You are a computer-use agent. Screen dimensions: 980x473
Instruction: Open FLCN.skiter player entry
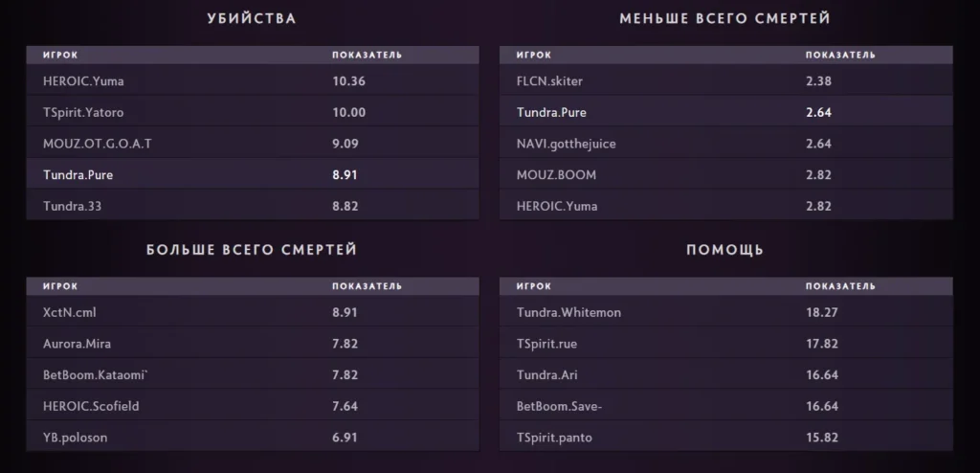tap(549, 81)
